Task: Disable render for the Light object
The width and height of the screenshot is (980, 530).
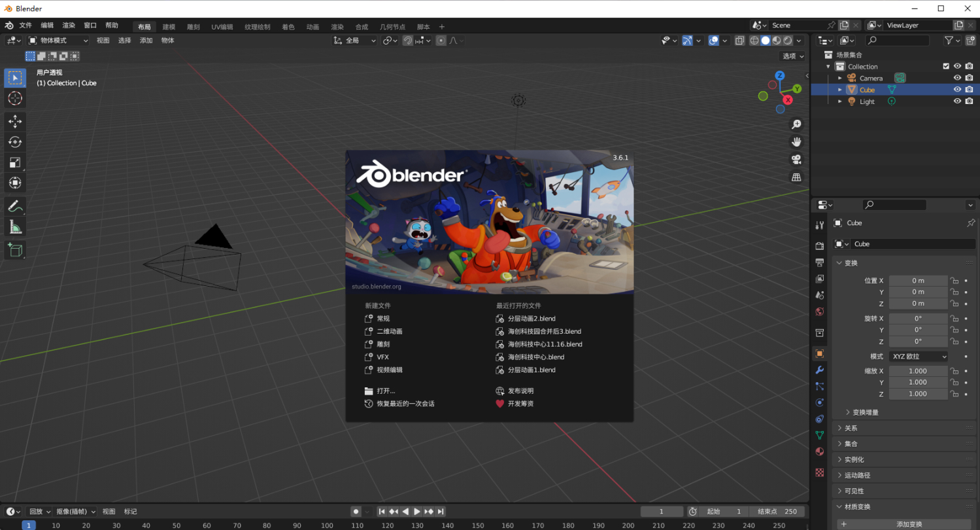Action: click(969, 101)
